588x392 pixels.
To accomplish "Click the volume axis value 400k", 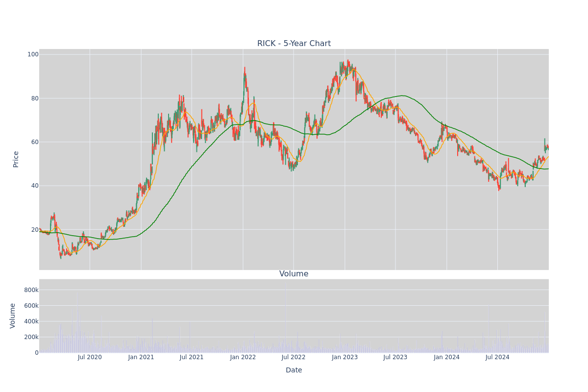I will pos(31,321).
